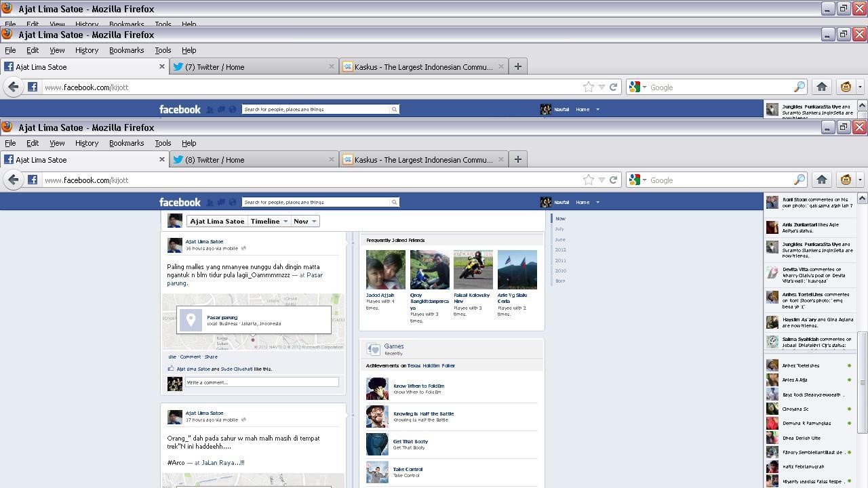The height and width of the screenshot is (488, 868).
Task: Open Tools menu in the middle window
Action: click(x=163, y=50)
